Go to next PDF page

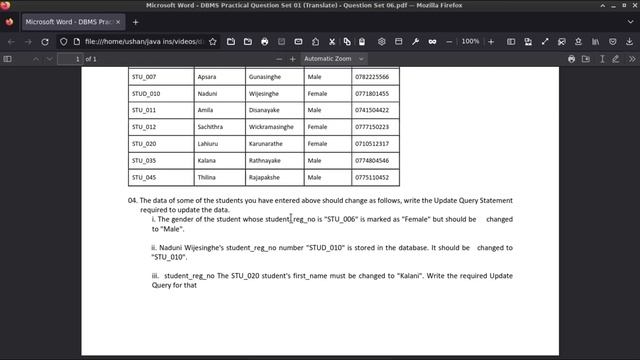tap(49, 59)
